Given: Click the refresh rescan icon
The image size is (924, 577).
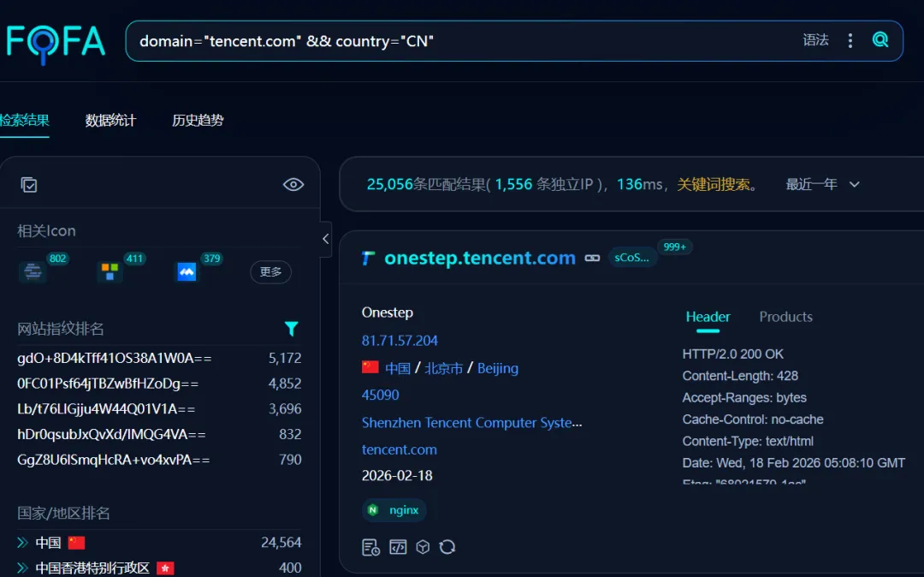Looking at the screenshot, I should click(447, 547).
